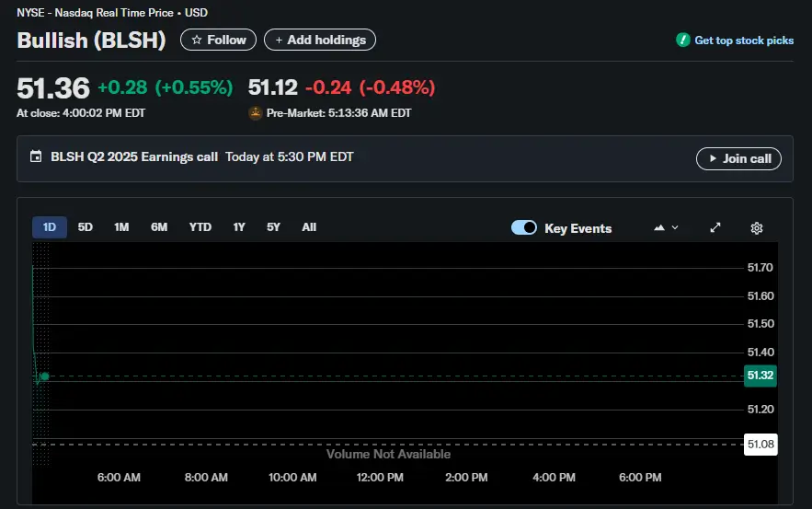812x509 pixels.
Task: Show the 6M chart range
Action: pos(159,227)
